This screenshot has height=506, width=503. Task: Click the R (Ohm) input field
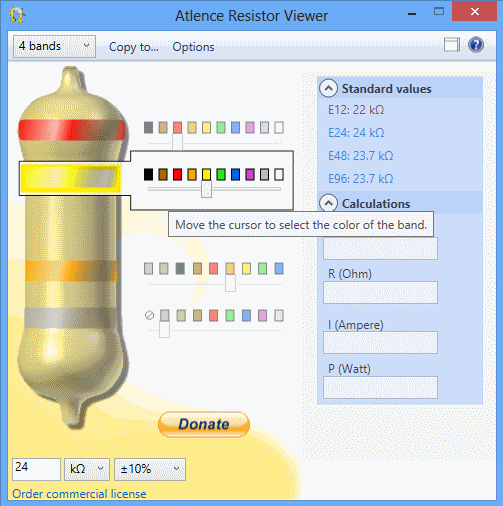click(380, 292)
